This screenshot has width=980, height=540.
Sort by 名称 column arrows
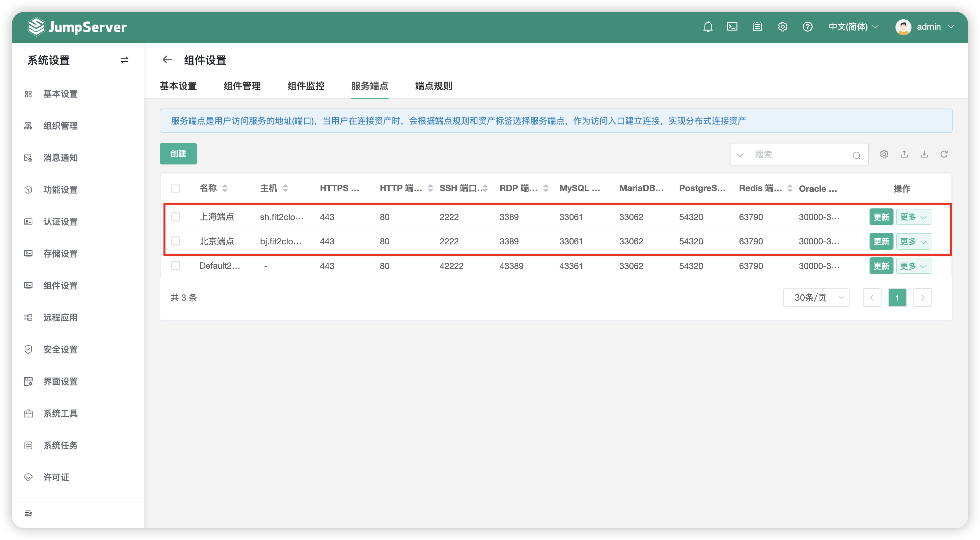pyautogui.click(x=225, y=188)
